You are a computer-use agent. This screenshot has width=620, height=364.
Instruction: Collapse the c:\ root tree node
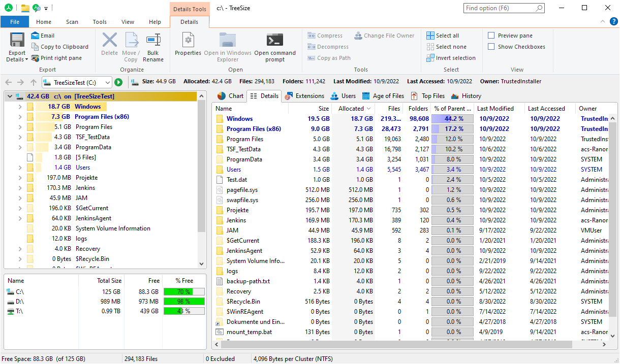(x=10, y=96)
